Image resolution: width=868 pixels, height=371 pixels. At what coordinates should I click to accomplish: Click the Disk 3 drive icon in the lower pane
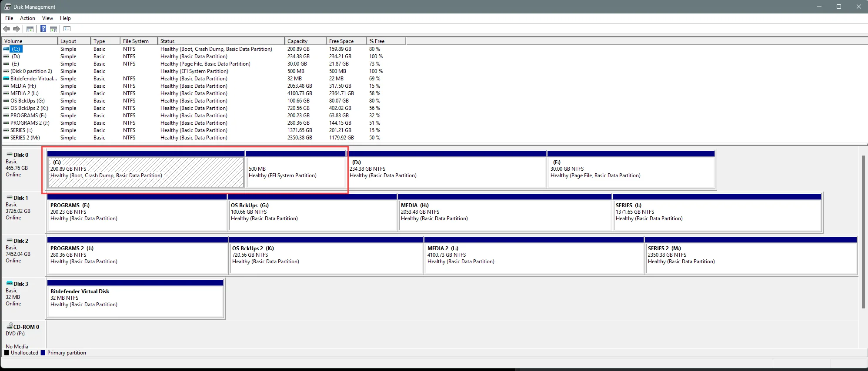point(10,284)
